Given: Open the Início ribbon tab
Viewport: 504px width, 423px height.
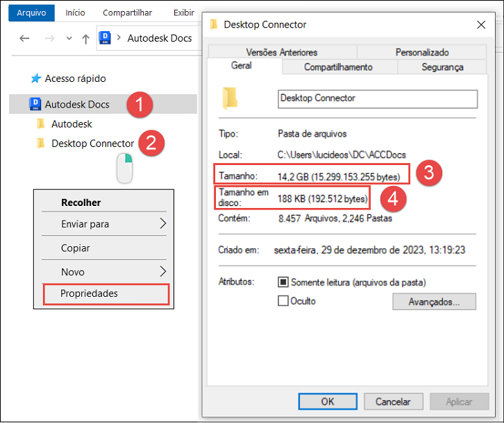Looking at the screenshot, I should (x=75, y=13).
